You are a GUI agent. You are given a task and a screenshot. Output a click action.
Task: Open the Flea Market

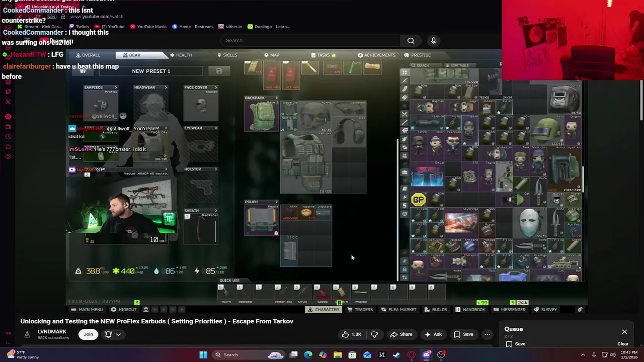(398, 310)
